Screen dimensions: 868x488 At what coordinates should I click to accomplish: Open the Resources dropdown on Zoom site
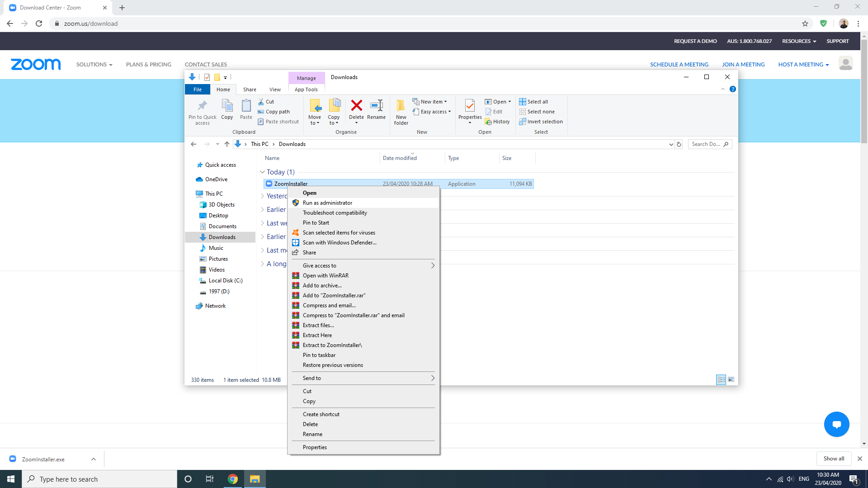click(799, 41)
